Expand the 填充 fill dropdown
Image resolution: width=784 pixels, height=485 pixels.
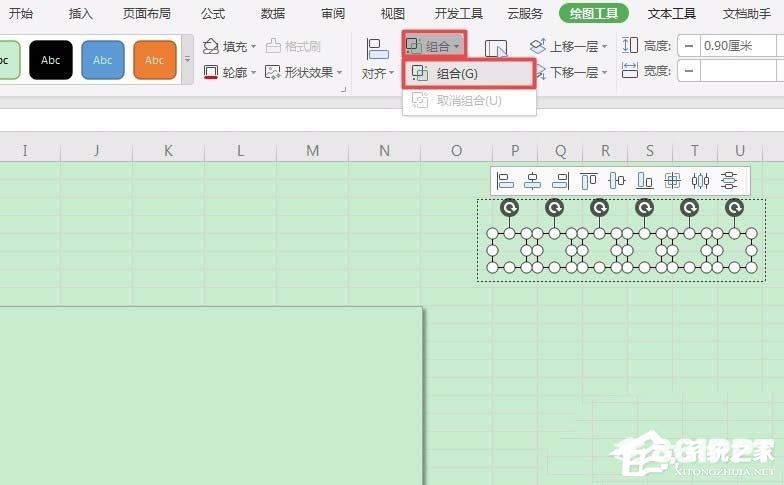click(x=229, y=46)
